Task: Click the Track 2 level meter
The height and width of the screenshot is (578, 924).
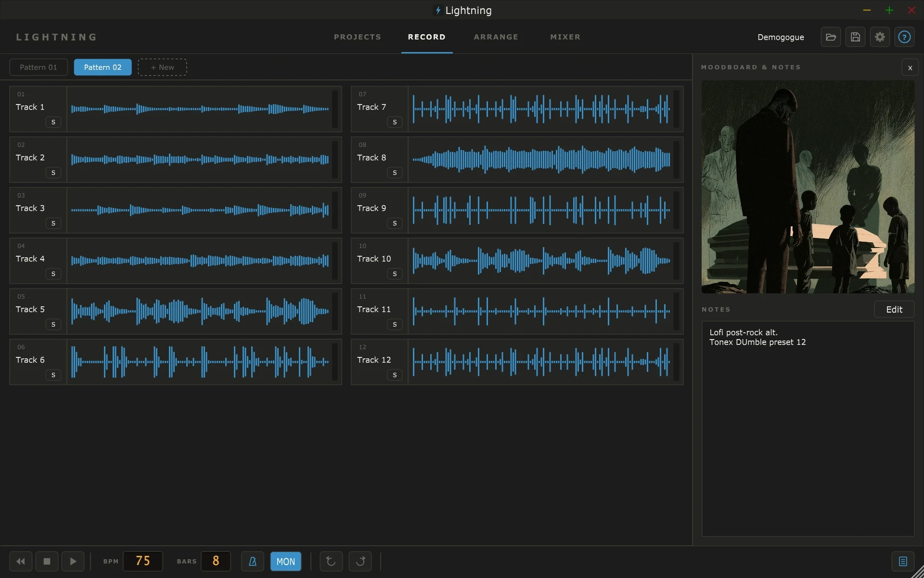Action: (x=335, y=159)
